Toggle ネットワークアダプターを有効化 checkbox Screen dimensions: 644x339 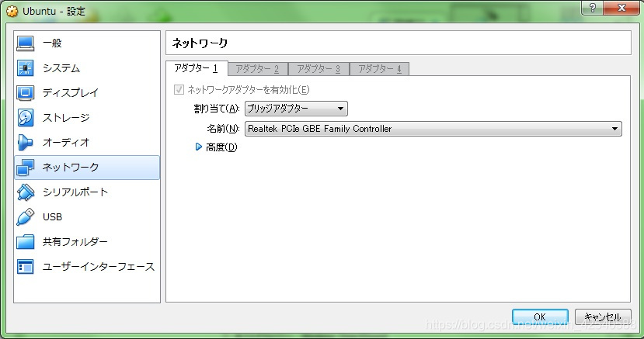179,89
